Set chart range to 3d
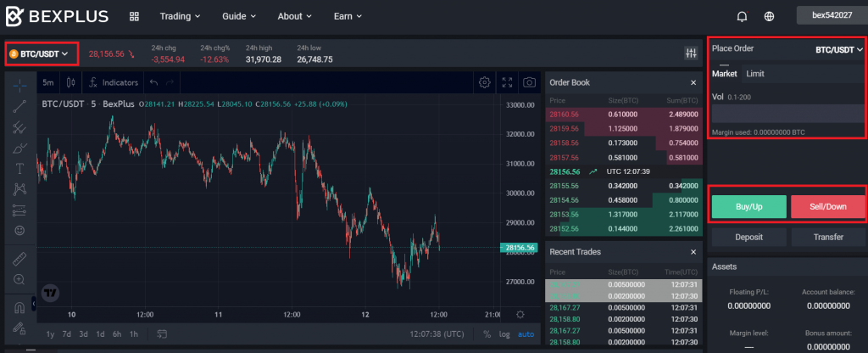The image size is (868, 353). click(x=84, y=334)
